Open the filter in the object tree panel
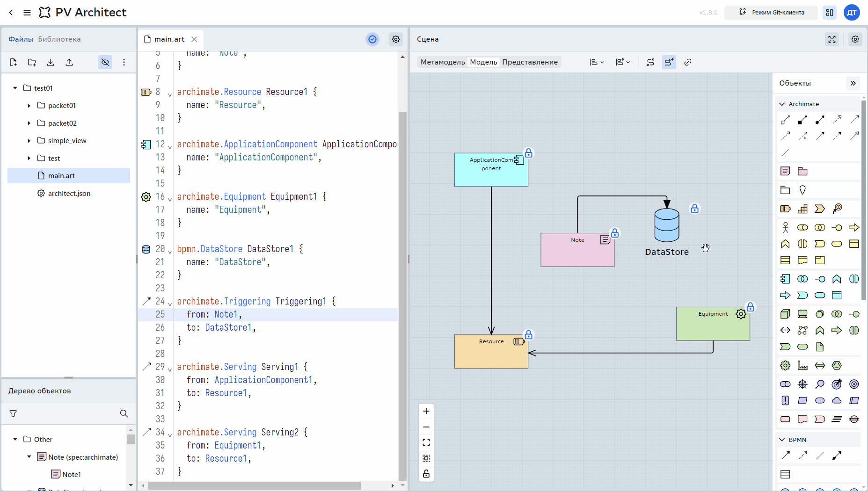The width and height of the screenshot is (868, 492). pos(13,413)
